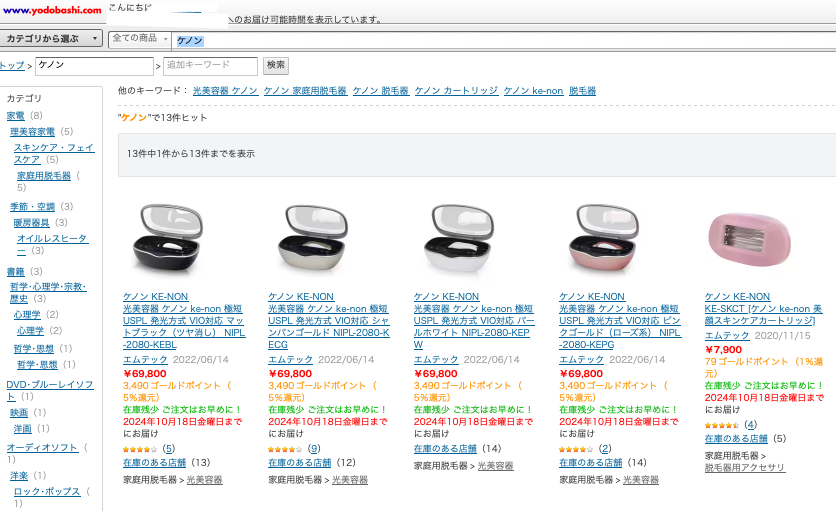
Task: Select 洋楽 category
Action: tap(19, 476)
